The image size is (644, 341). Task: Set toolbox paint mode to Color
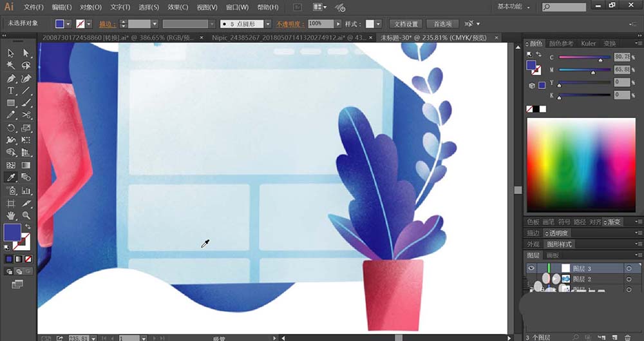coord(9,259)
